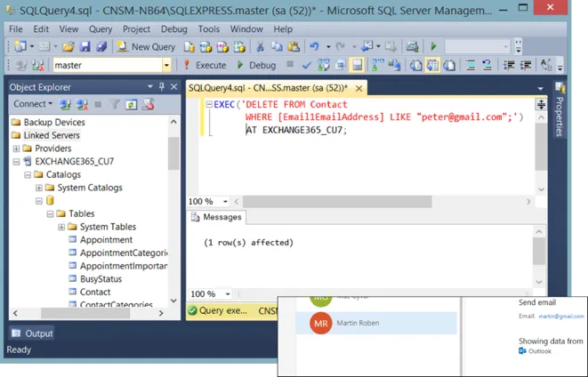Open the Connect dropdown in Object Explorer

point(33,104)
